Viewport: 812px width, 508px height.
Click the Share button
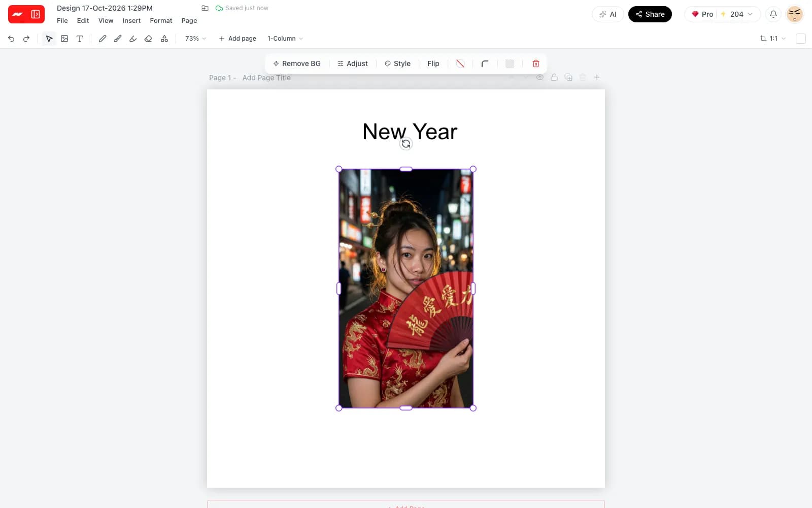(650, 14)
